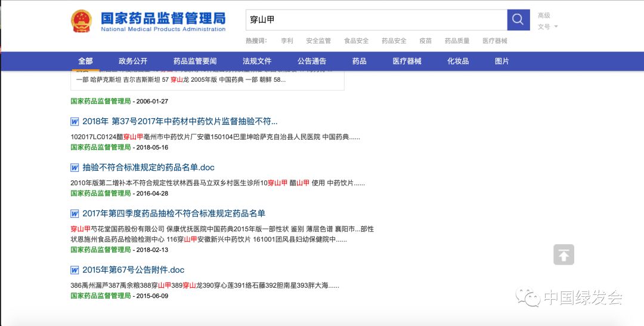Switch to the 药品 tab

360,61
